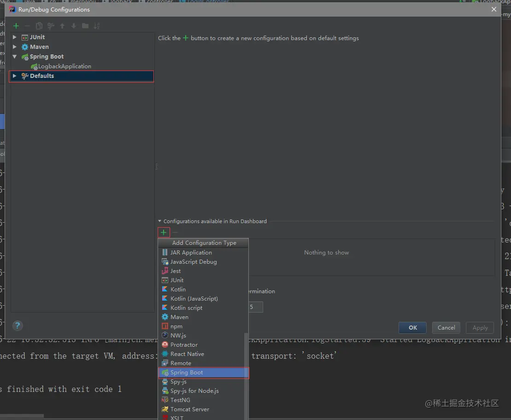Click the Spring Boot leaf icon in tree
The height and width of the screenshot is (420, 511).
25,57
